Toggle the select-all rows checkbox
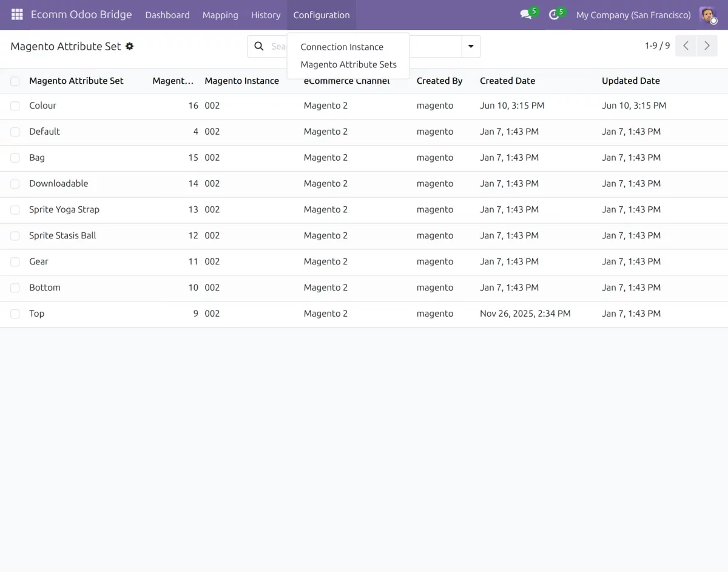The height and width of the screenshot is (572, 728). coord(15,81)
